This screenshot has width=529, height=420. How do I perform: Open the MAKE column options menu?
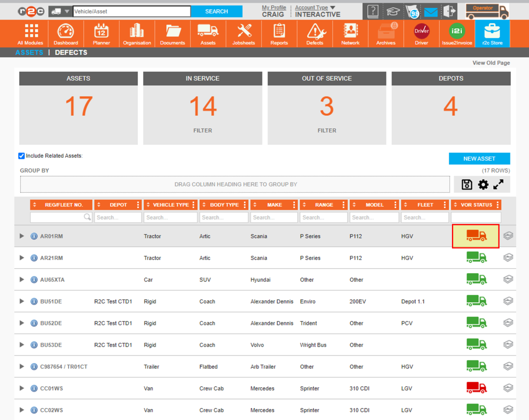pyautogui.click(x=294, y=205)
